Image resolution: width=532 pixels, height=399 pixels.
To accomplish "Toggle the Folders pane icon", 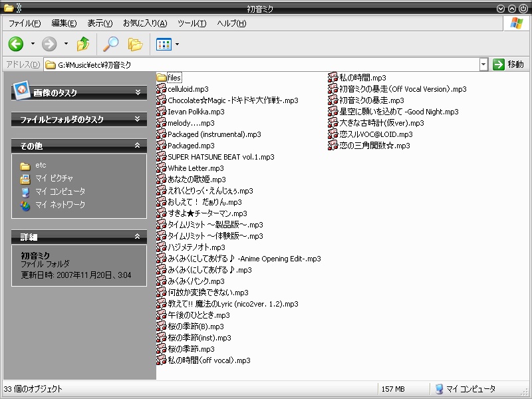I will click(135, 45).
